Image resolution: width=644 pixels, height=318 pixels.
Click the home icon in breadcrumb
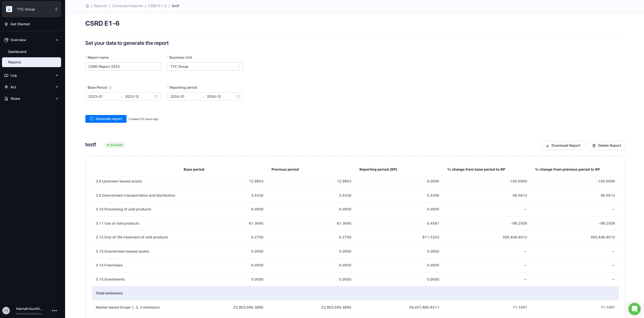pyautogui.click(x=87, y=6)
